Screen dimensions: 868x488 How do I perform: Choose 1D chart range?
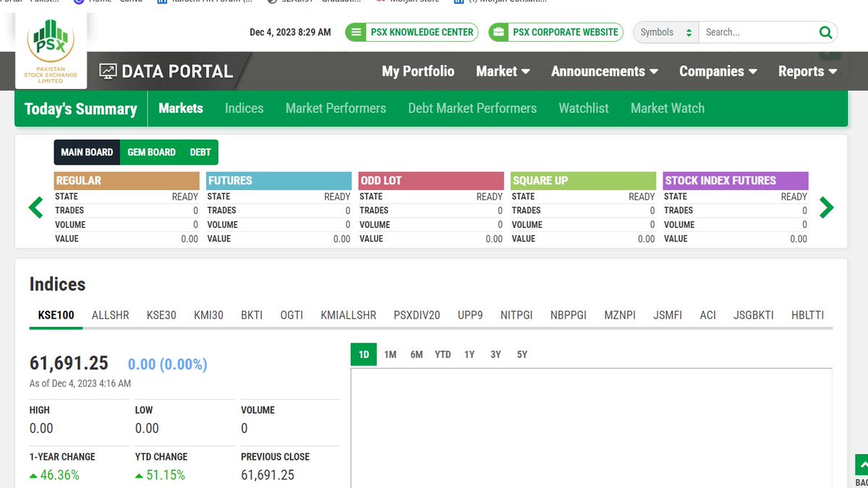coord(364,354)
